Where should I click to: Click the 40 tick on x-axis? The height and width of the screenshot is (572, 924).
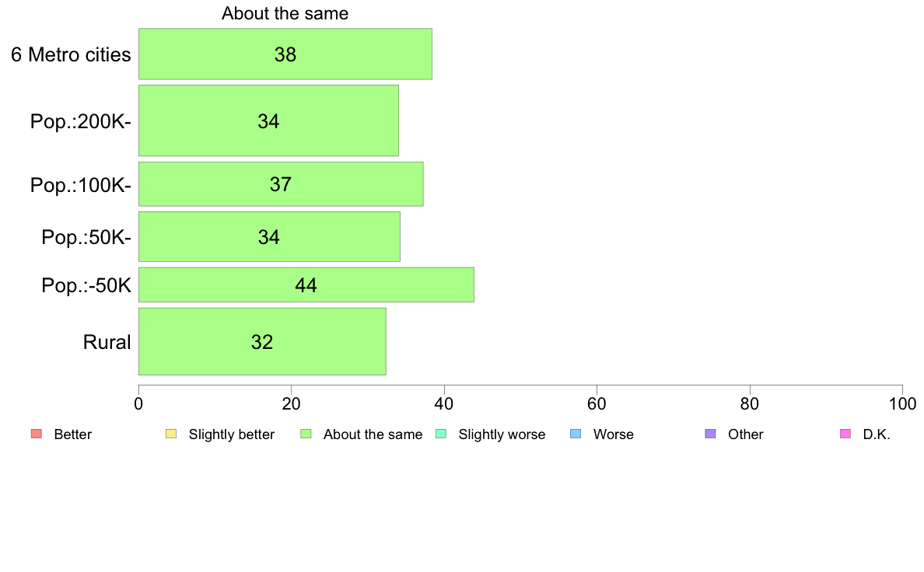click(x=444, y=404)
